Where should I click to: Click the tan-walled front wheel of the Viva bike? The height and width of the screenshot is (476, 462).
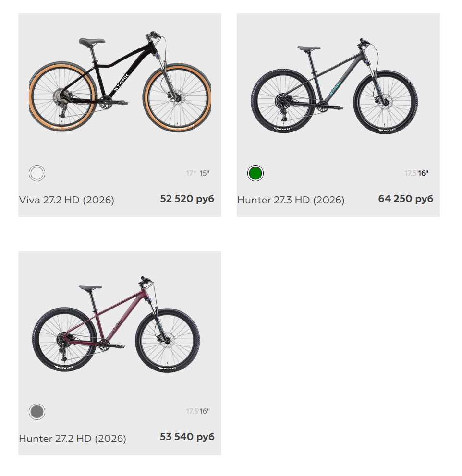[177, 97]
